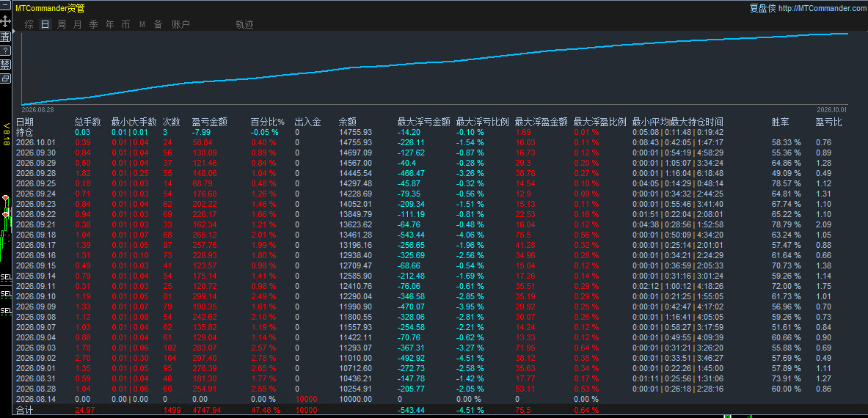Click the 清 clear button in sidebar
The height and width of the screenshot is (418, 868).
click(x=6, y=37)
